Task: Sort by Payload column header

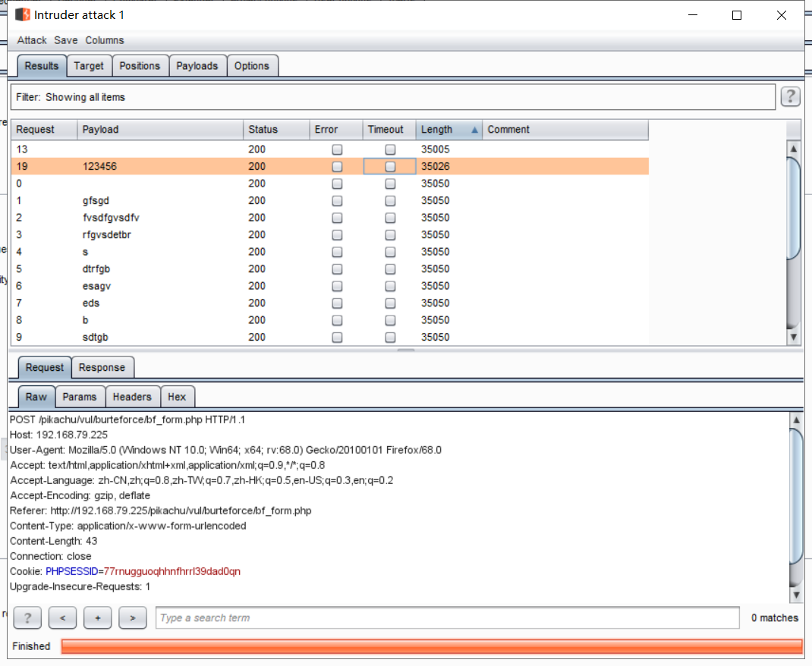Action: (x=160, y=130)
